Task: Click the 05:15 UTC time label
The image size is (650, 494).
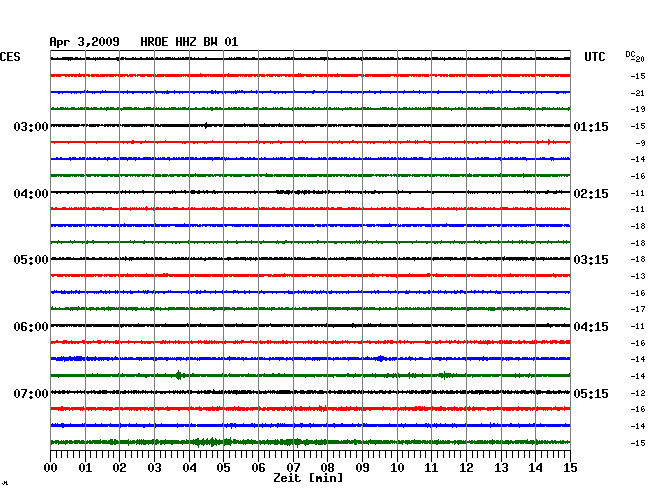Action: [591, 394]
